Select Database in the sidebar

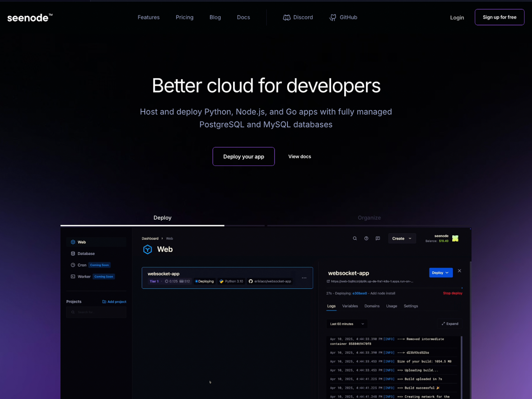click(x=86, y=254)
